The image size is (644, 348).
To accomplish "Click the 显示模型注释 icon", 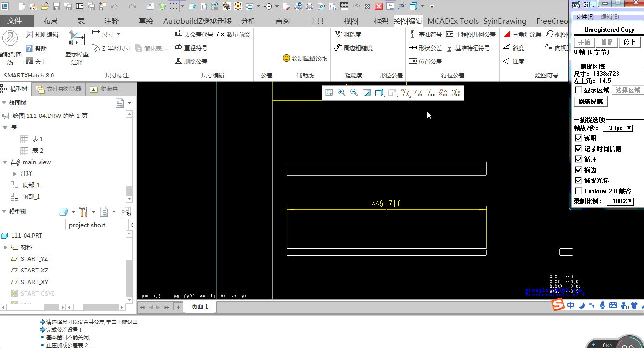I will coord(77,39).
